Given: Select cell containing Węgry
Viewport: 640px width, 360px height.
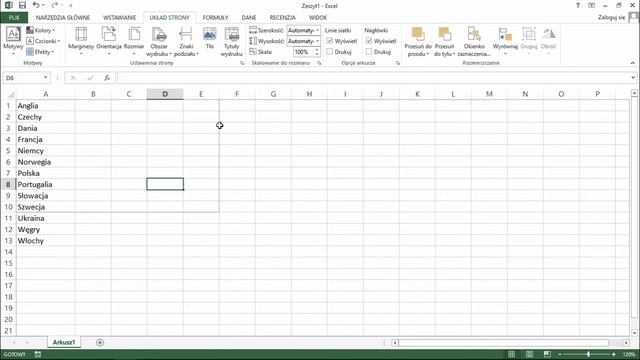Looking at the screenshot, I should 45,229.
